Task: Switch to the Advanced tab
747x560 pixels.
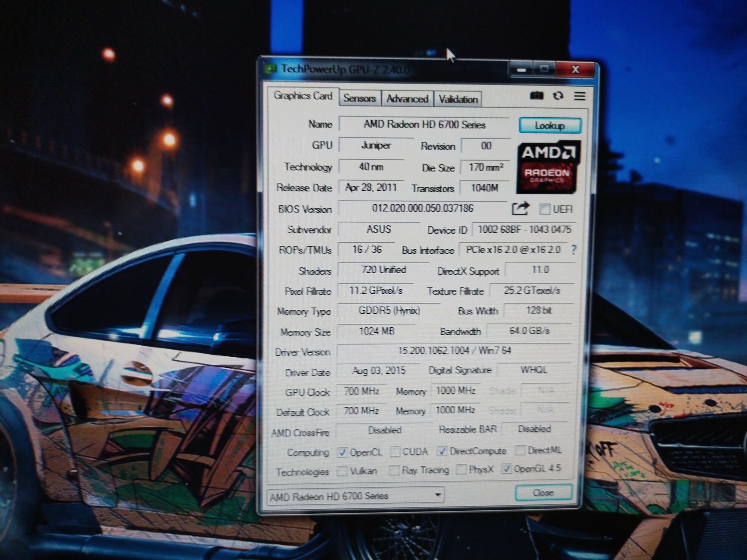Action: click(407, 99)
